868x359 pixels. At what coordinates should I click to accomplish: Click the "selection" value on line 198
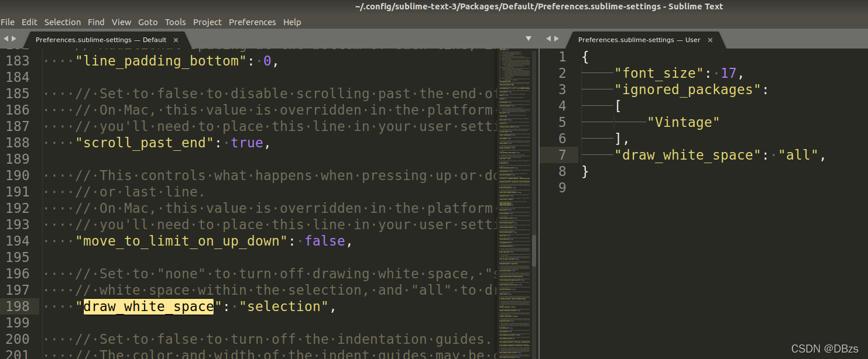(x=284, y=306)
